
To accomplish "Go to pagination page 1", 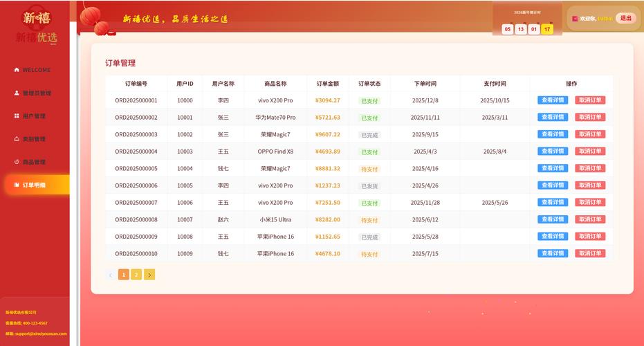I will tap(123, 275).
